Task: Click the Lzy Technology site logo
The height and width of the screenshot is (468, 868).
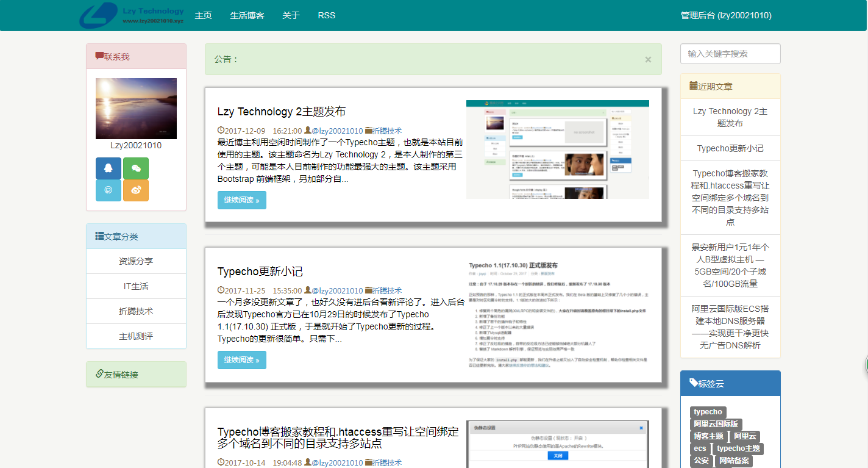Action: pyautogui.click(x=132, y=15)
